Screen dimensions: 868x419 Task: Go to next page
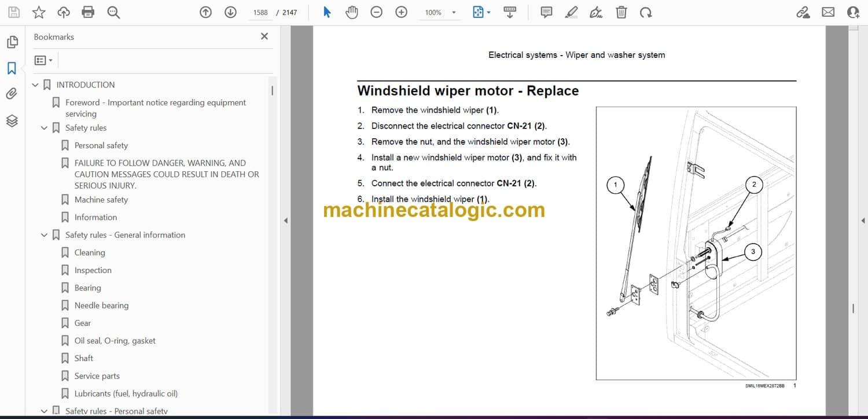[x=230, y=12]
